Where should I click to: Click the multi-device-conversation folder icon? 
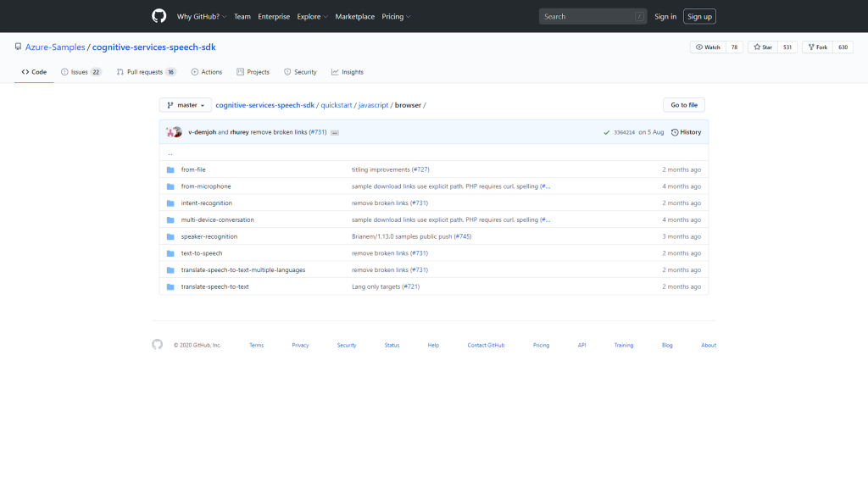point(170,219)
